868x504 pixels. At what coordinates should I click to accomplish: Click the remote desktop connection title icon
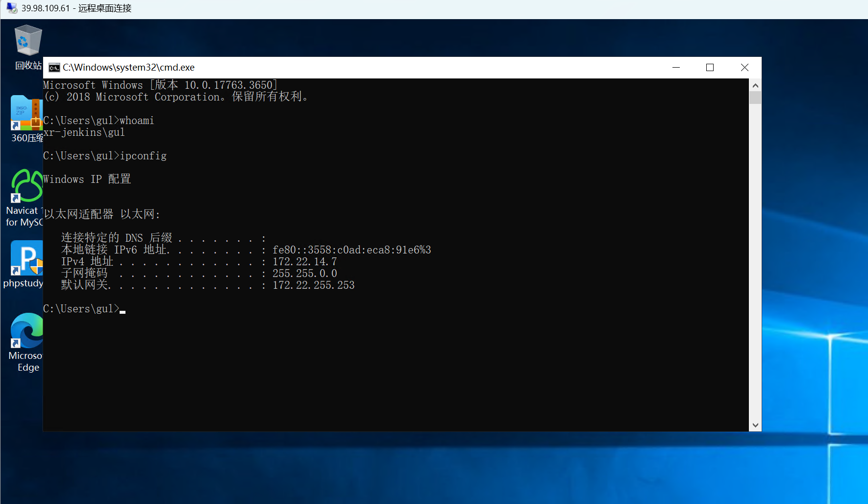coord(12,8)
